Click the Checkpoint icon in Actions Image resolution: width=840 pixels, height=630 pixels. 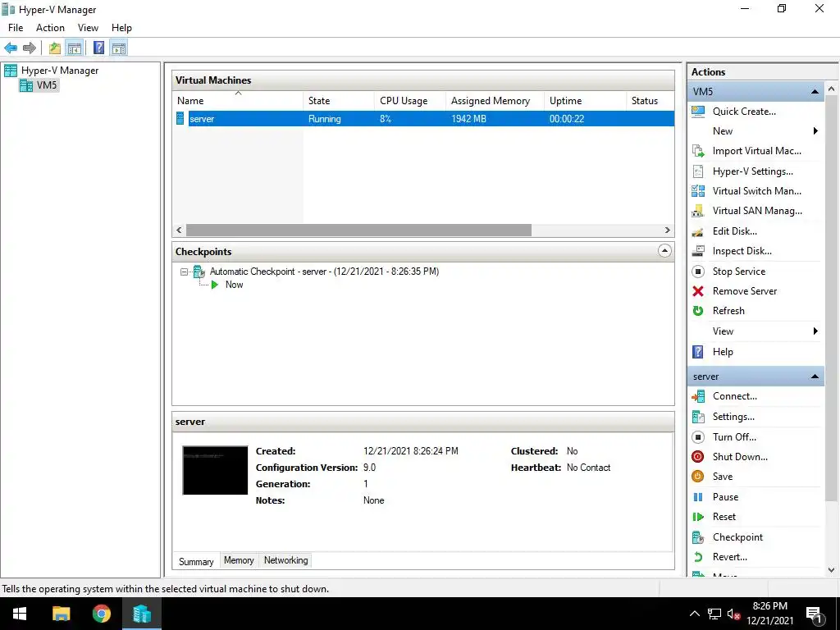[698, 537]
